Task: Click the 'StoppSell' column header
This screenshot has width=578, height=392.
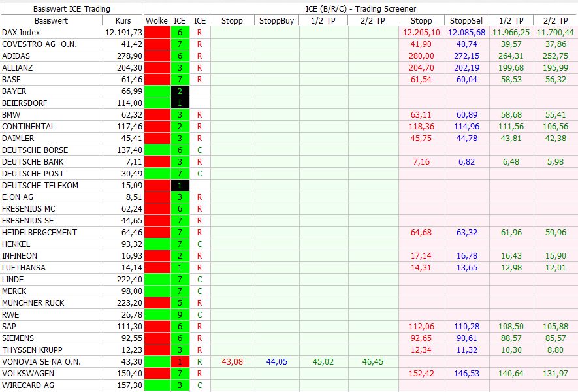Action: tap(467, 21)
